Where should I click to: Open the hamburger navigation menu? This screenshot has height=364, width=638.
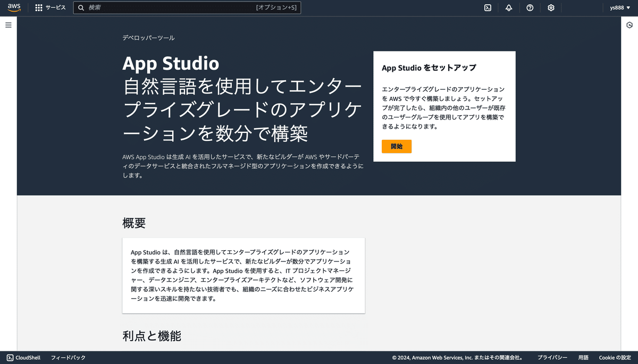[x=8, y=25]
